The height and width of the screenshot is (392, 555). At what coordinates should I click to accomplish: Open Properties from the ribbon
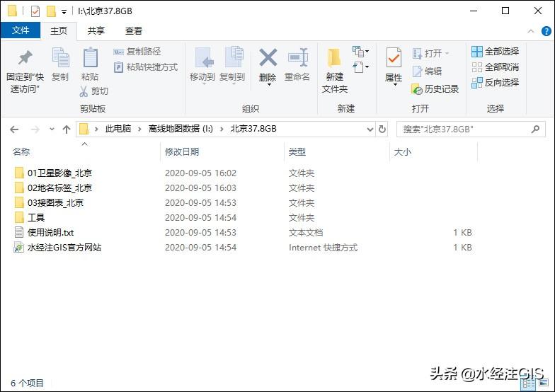(x=394, y=59)
